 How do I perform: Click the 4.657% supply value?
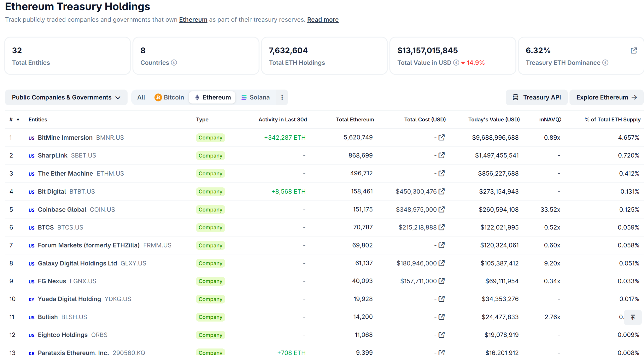[x=628, y=137]
